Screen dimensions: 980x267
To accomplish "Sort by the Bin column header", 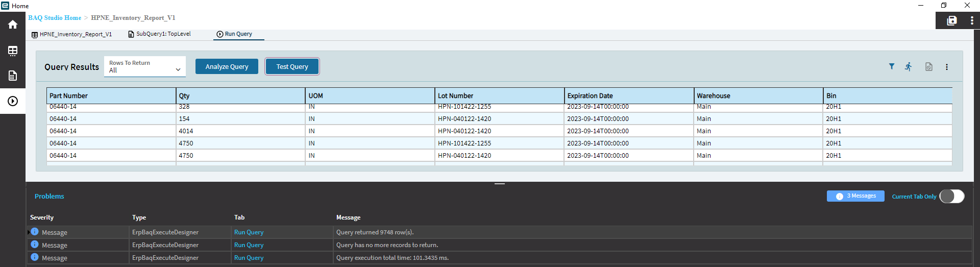I will click(x=888, y=95).
